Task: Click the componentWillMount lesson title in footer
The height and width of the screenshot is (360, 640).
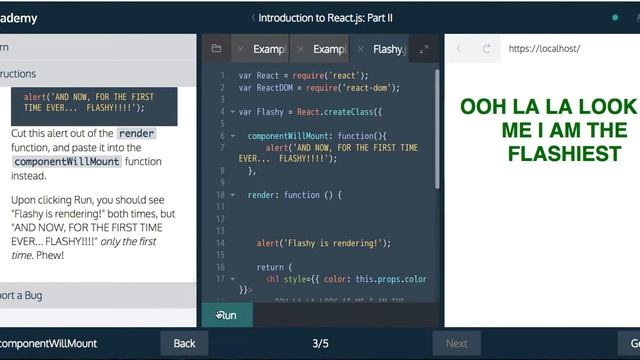Action: tap(48, 344)
